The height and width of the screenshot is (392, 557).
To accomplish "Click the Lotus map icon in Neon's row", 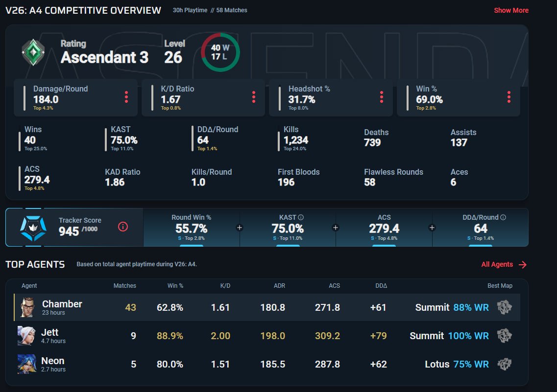I will (x=504, y=364).
